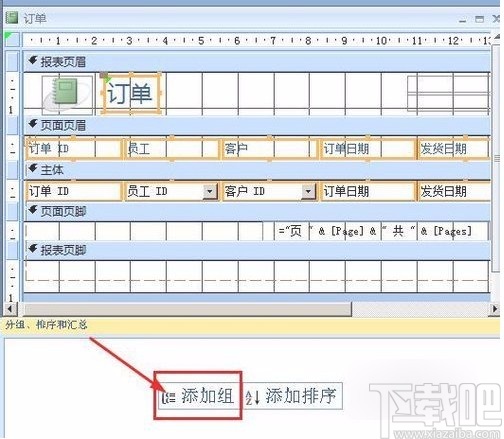
Task: Click the 添加排序 (Add sort) button
Action: coord(292,396)
